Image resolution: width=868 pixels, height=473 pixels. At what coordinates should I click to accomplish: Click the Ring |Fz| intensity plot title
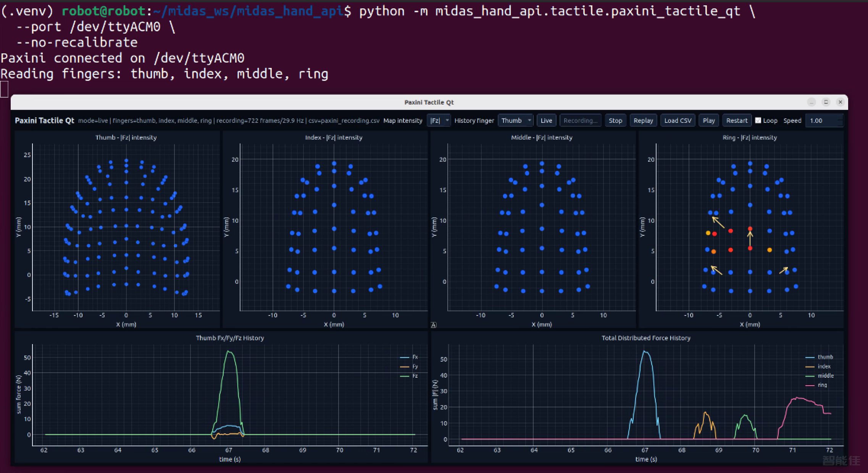click(749, 137)
